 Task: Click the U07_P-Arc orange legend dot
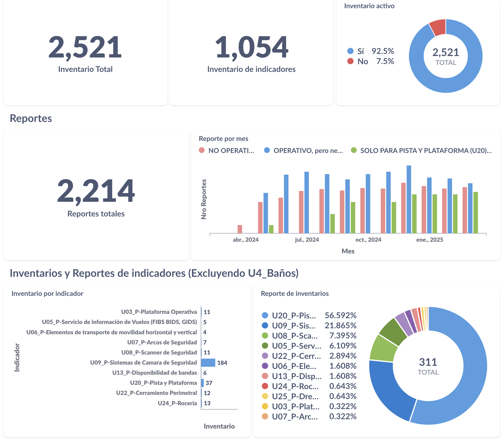[265, 416]
